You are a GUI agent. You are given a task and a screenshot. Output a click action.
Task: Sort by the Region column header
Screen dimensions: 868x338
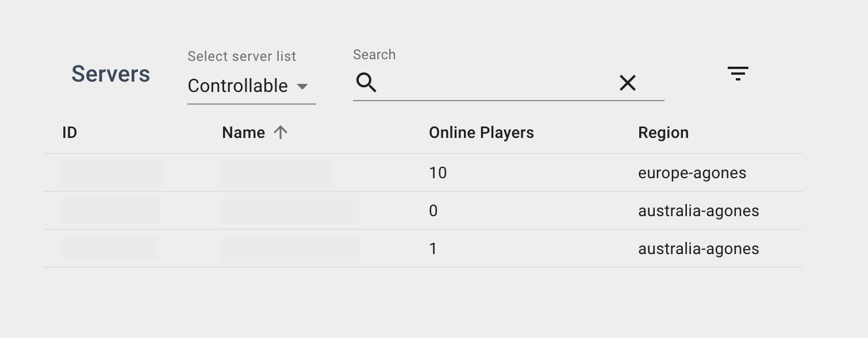(x=663, y=133)
